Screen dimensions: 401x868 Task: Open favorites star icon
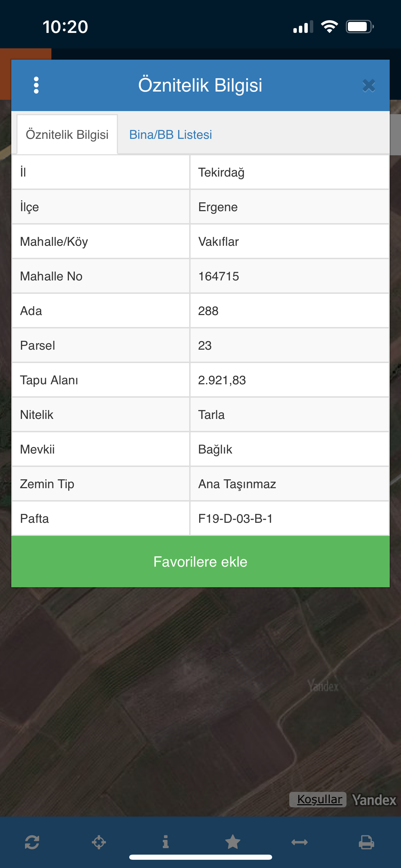233,842
